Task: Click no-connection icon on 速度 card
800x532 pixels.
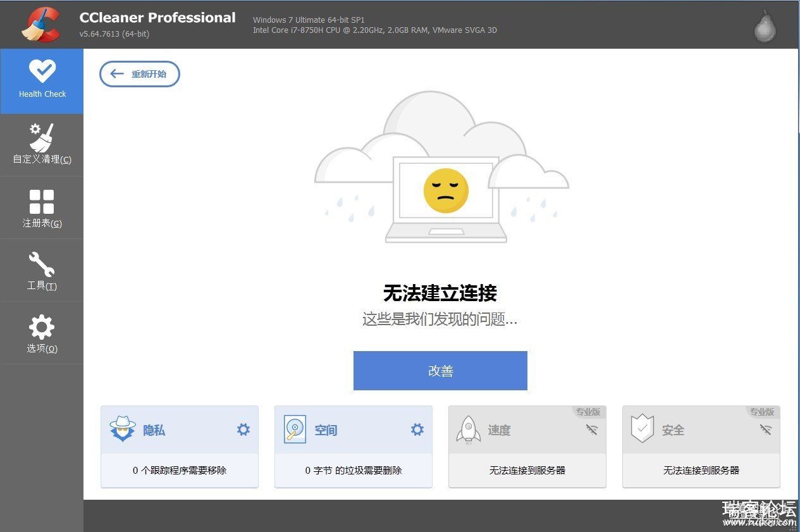Action: point(591,430)
